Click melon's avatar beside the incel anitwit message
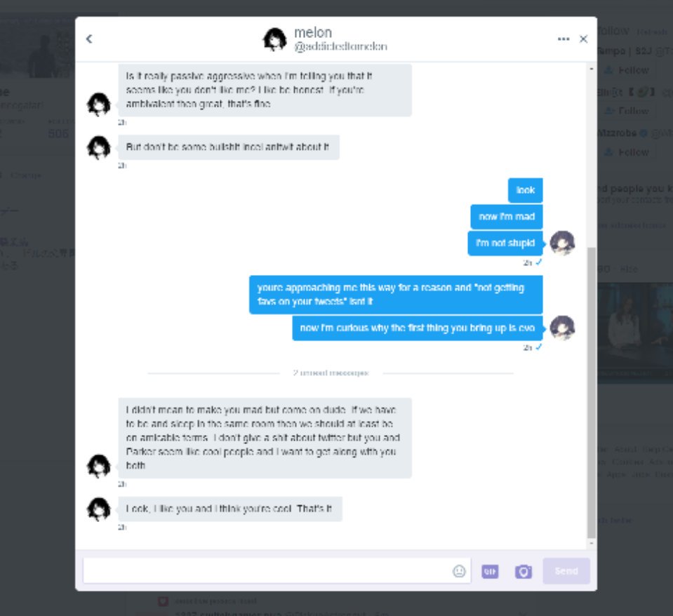 click(x=99, y=147)
